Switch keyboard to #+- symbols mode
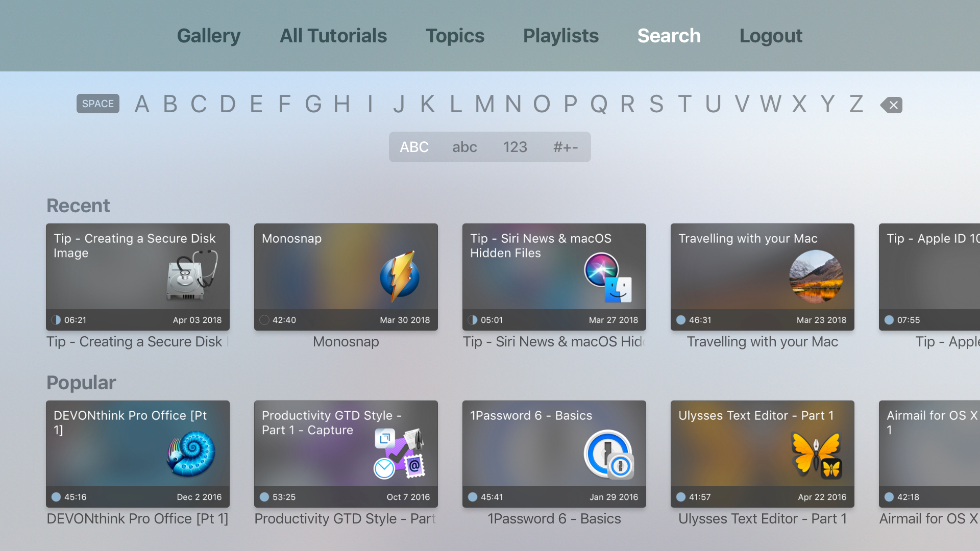 coord(566,147)
